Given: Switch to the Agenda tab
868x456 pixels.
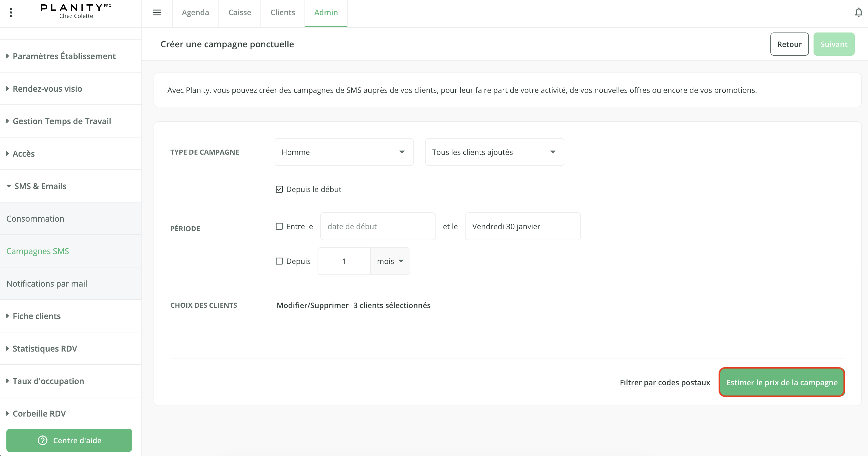Looking at the screenshot, I should (196, 12).
